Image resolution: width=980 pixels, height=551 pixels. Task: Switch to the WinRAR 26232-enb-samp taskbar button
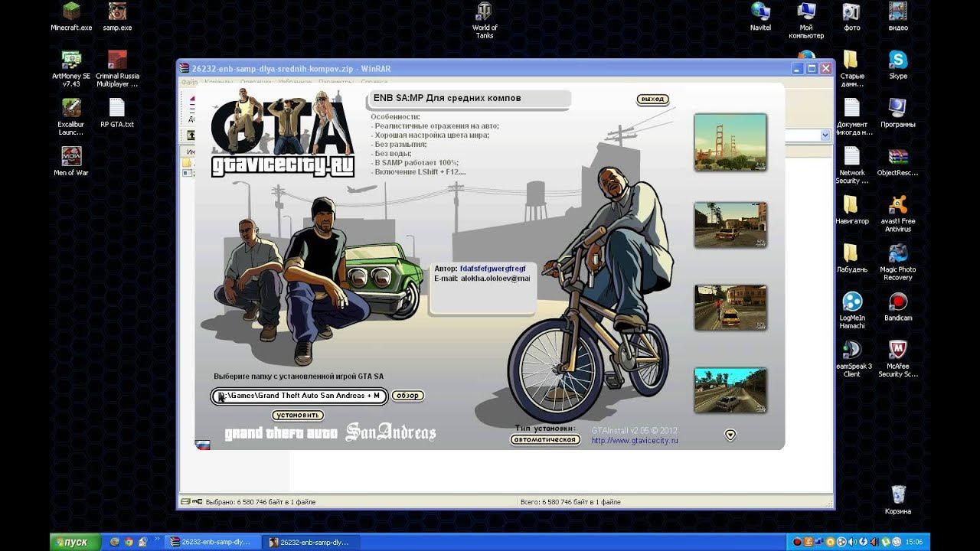tap(214, 542)
